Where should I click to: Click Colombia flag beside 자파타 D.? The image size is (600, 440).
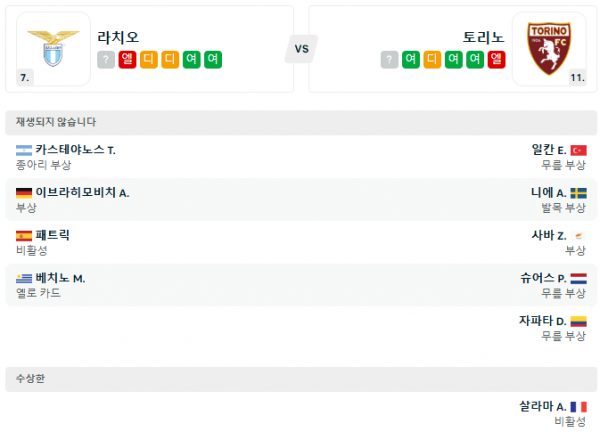pyautogui.click(x=578, y=321)
